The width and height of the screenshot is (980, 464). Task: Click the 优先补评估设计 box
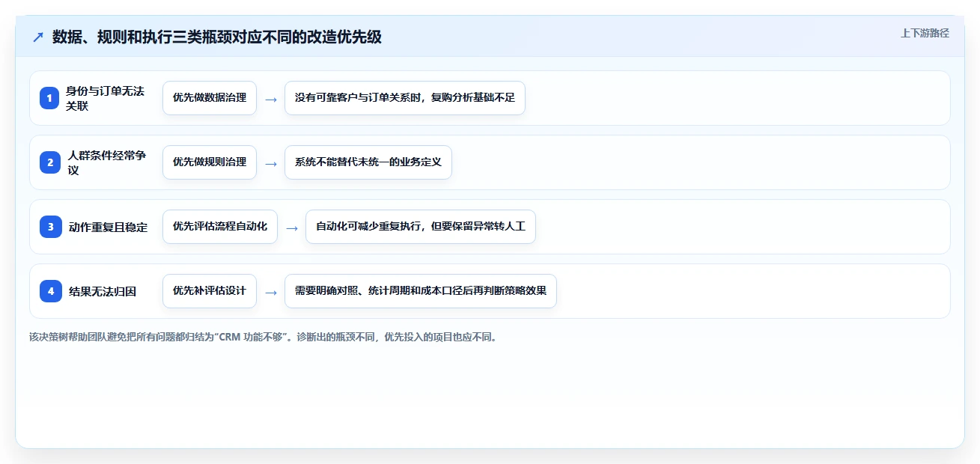[210, 291]
